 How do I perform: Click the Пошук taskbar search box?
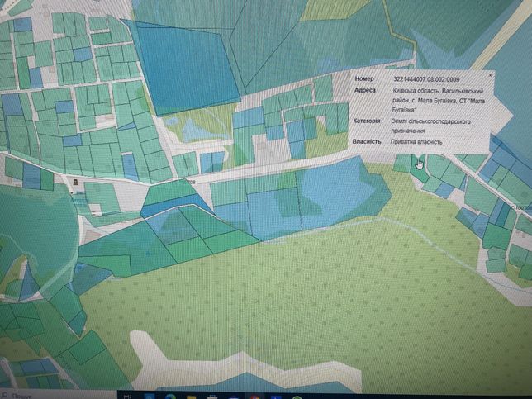pyautogui.click(x=58, y=396)
